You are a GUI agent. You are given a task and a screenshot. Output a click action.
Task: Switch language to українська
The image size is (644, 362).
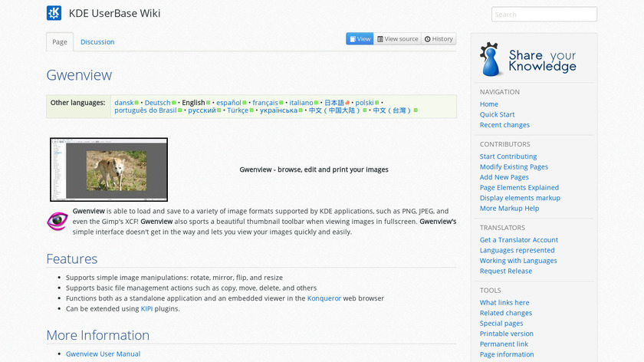click(x=278, y=110)
